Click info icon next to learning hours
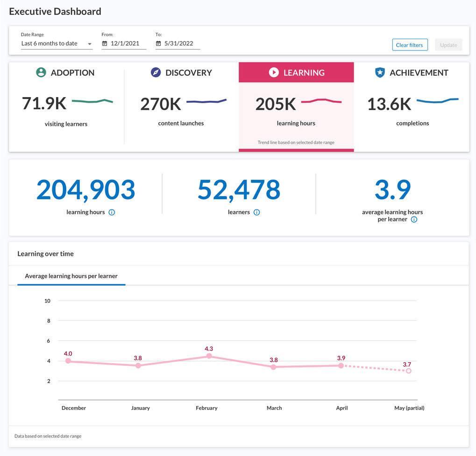Viewport: 476px width, 456px height. tap(112, 212)
